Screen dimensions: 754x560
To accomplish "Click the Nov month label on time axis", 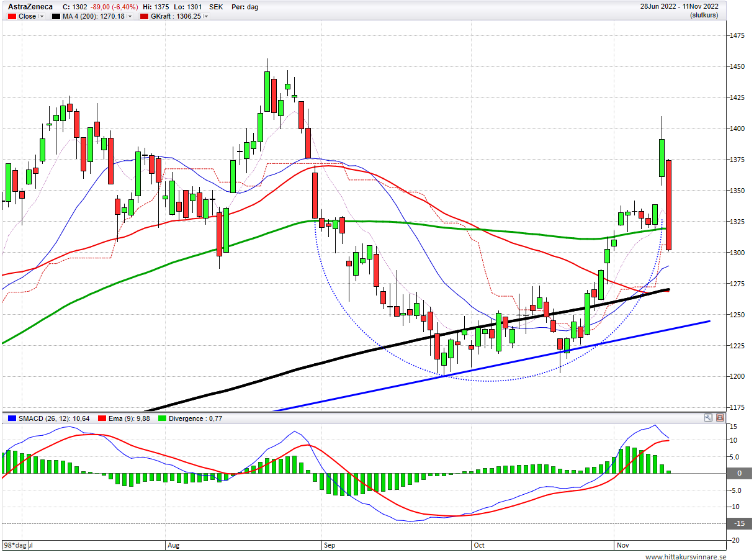I will pyautogui.click(x=622, y=545).
